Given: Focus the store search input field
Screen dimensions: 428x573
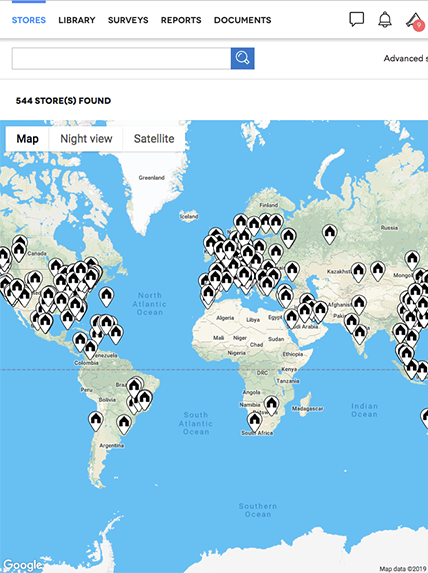Looking at the screenshot, I should coord(121,58).
